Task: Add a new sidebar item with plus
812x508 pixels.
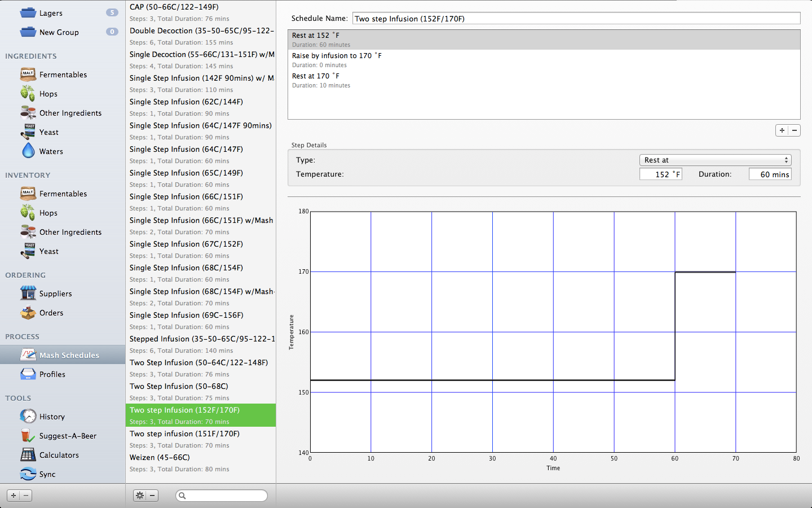Action: (x=13, y=496)
